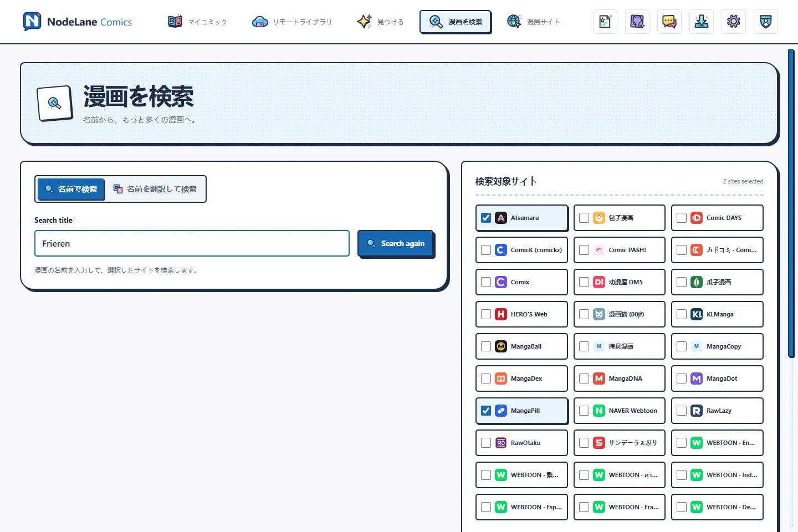The image size is (798, 532).
Task: Check the MangaCopy site checkbox
Action: coord(682,346)
